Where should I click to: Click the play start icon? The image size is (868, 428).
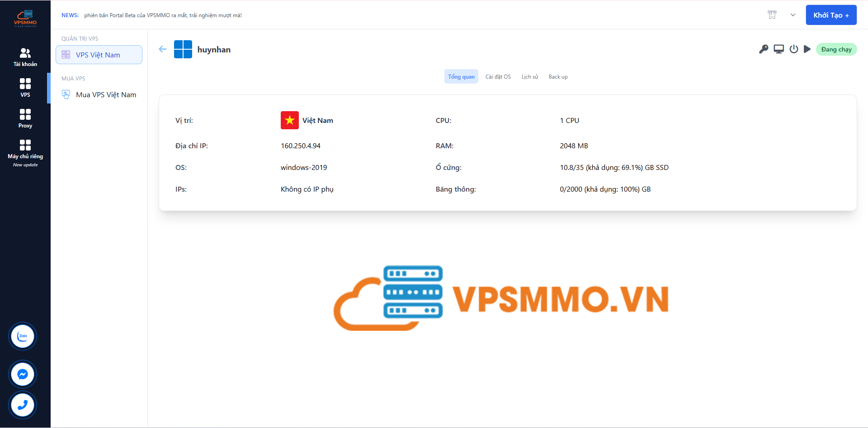point(807,49)
